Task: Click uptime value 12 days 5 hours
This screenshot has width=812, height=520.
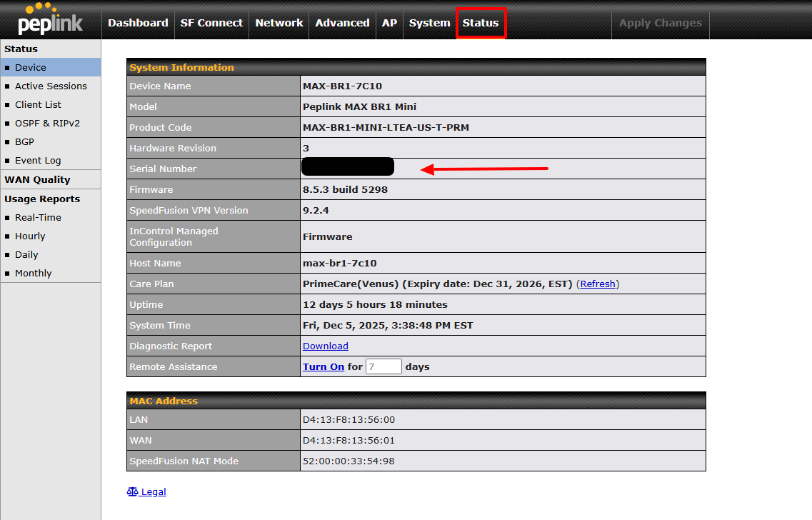Action: click(375, 304)
